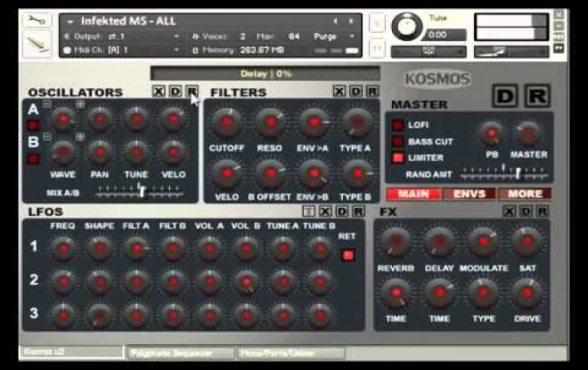Click the R button in the Filters header
The image size is (588, 370).
pos(372,91)
